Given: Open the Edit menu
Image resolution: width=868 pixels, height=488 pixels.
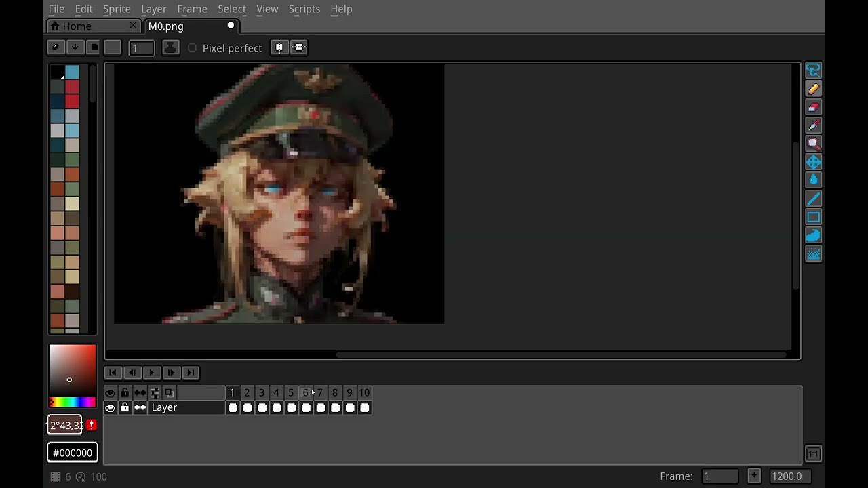Looking at the screenshot, I should pos(83,9).
